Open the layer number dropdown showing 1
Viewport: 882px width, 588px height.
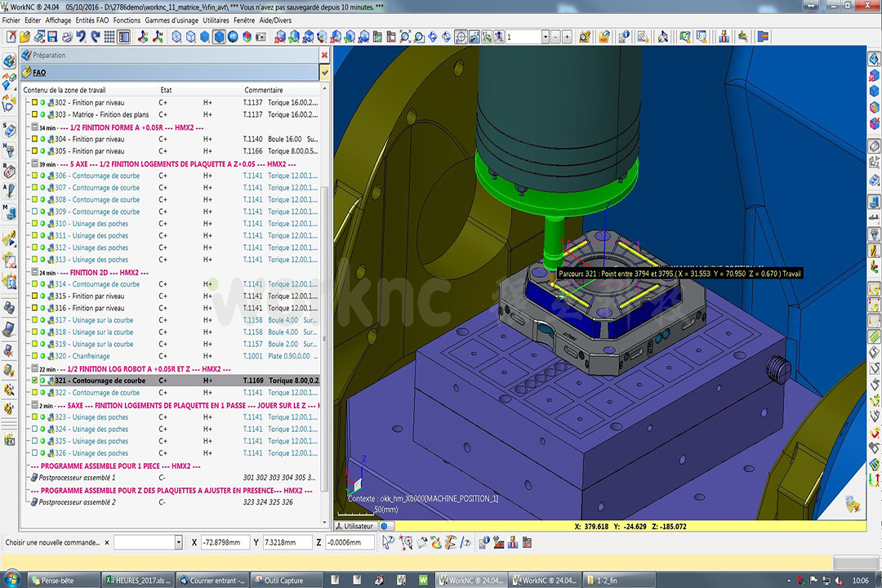click(x=545, y=37)
